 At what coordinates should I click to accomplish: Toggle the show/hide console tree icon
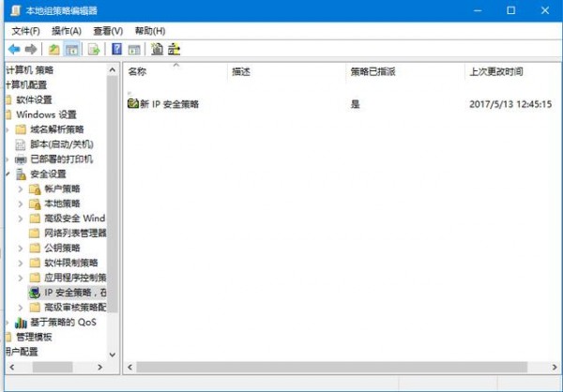(72, 49)
